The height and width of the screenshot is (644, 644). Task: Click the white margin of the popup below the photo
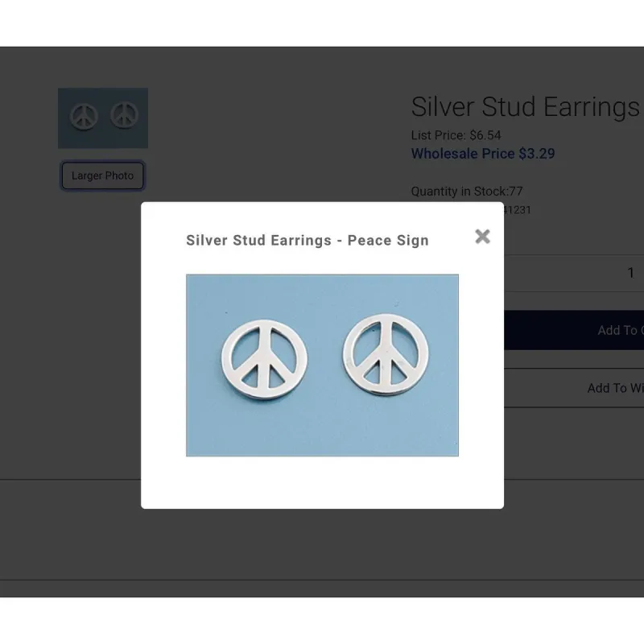pos(322,482)
